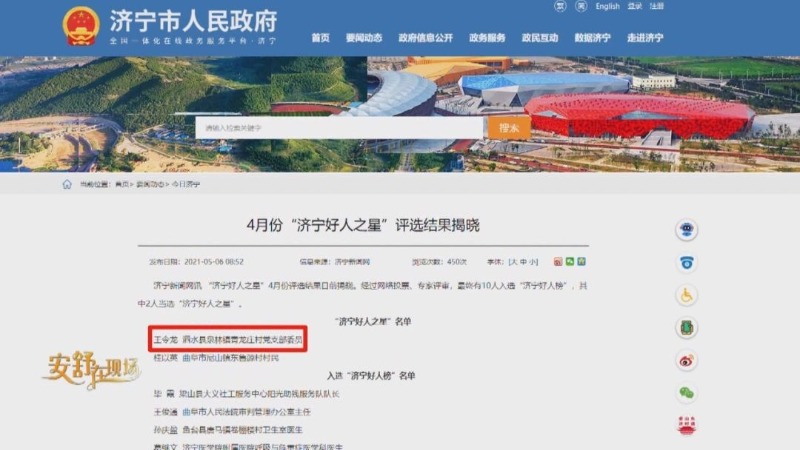This screenshot has height=450, width=800.
Task: Click the keyword search input field
Action: coord(339,128)
